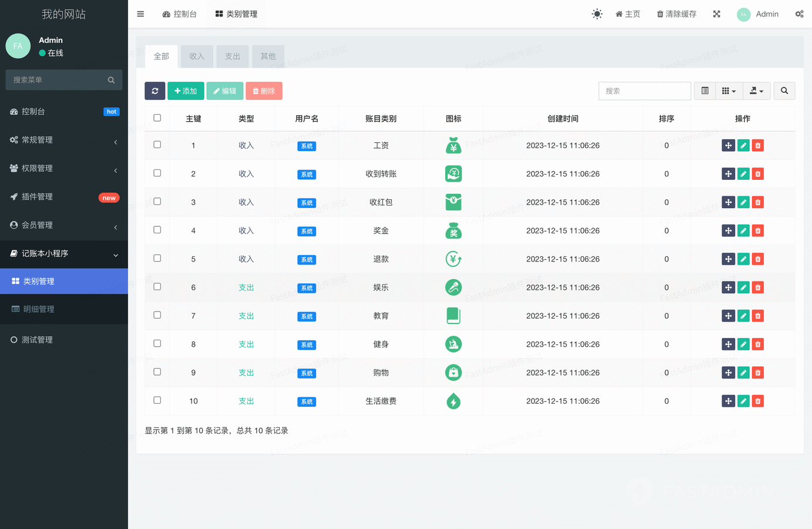Viewport: 812px width, 529px height.
Task: Open the export data dropdown
Action: pos(756,91)
